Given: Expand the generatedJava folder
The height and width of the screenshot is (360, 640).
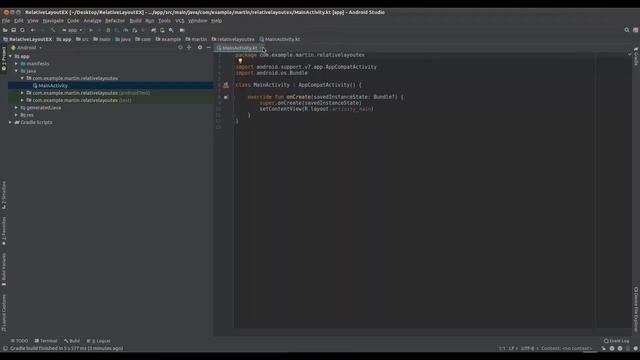Looking at the screenshot, I should (17, 108).
